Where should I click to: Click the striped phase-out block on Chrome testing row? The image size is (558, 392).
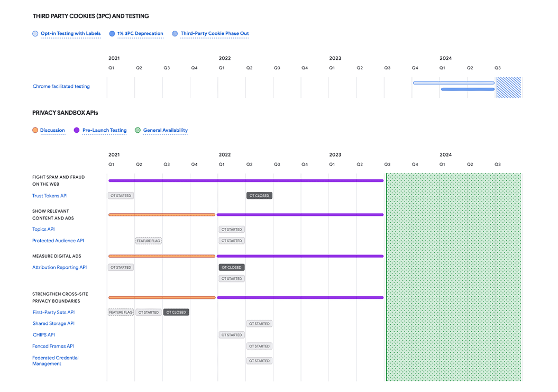(508, 87)
